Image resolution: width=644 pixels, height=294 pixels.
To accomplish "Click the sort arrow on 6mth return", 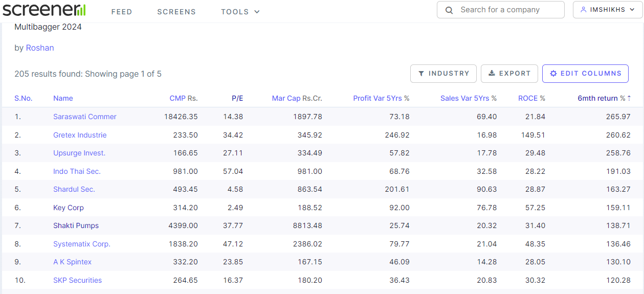I will pyautogui.click(x=629, y=98).
